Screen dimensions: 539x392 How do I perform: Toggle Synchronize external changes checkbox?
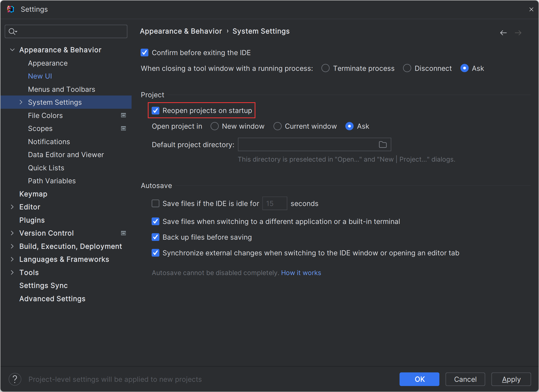(156, 253)
